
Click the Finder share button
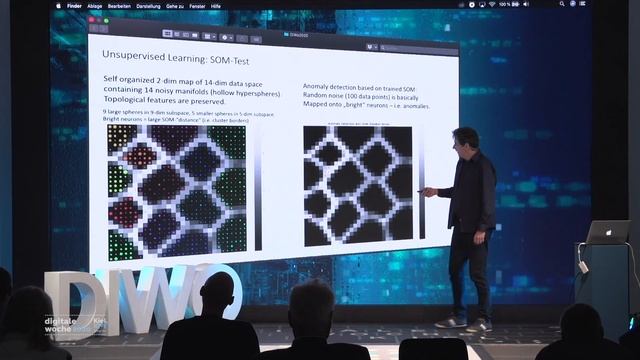(242, 39)
